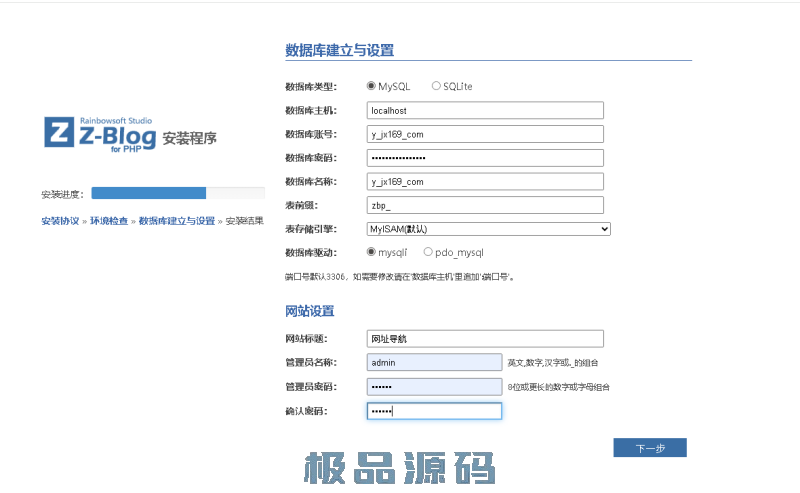Focus the administrator name admin field
The image size is (800, 493).
tap(434, 362)
